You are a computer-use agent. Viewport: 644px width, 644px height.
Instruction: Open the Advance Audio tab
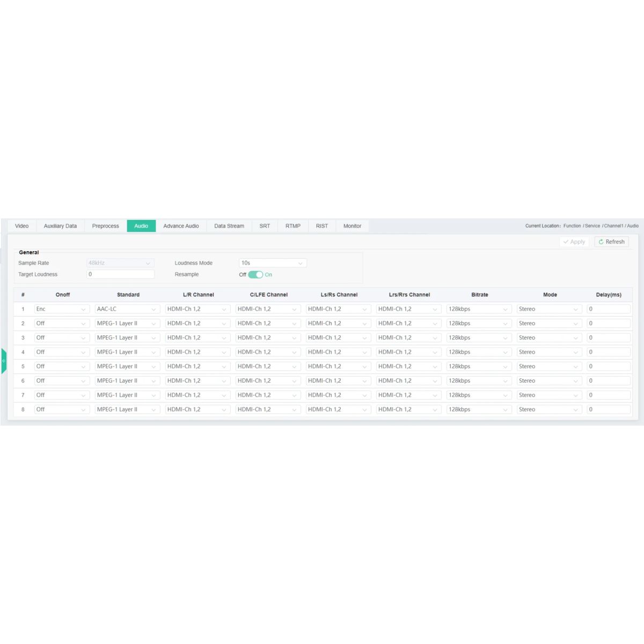pyautogui.click(x=181, y=226)
